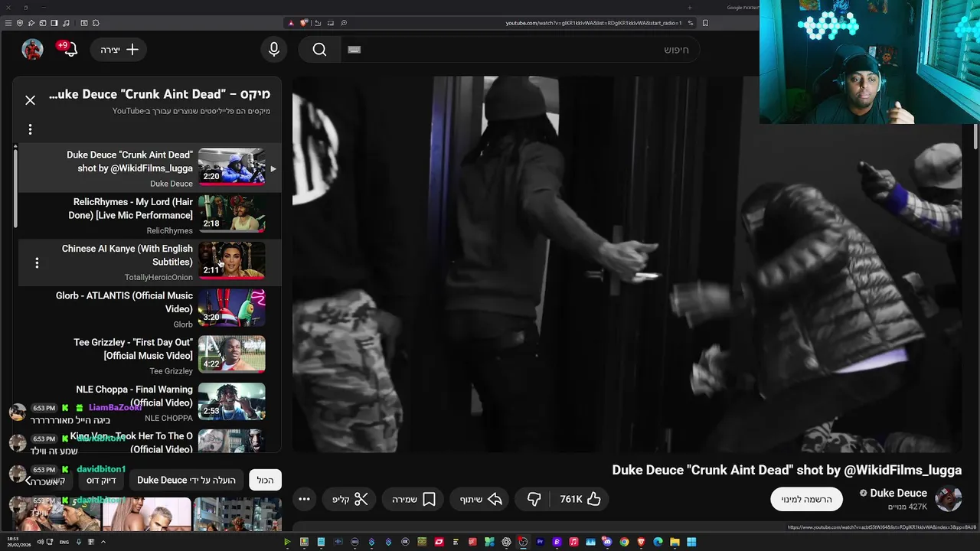Image resolution: width=980 pixels, height=551 pixels.
Task: Open the YouTube account avatar menu
Action: [x=32, y=49]
